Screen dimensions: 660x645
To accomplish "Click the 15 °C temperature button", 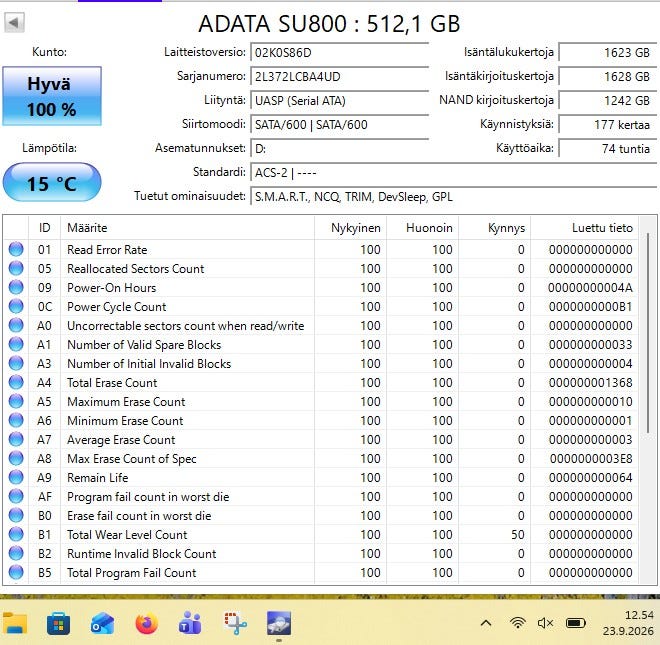I will pyautogui.click(x=52, y=182).
